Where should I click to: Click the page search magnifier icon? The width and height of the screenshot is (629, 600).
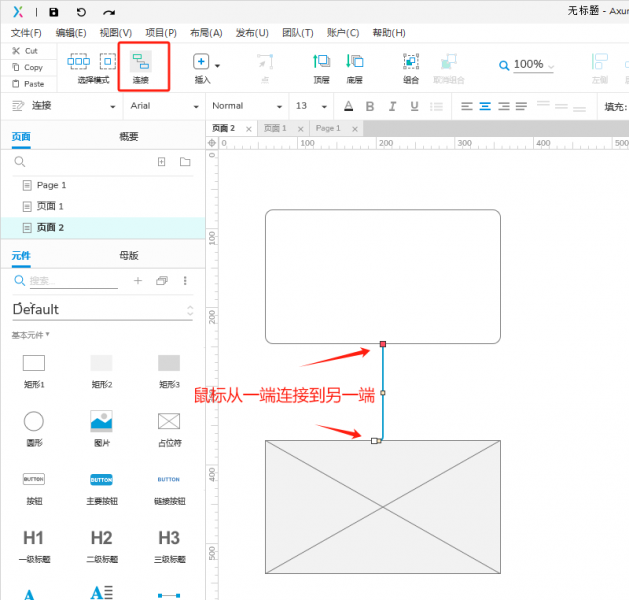20,162
